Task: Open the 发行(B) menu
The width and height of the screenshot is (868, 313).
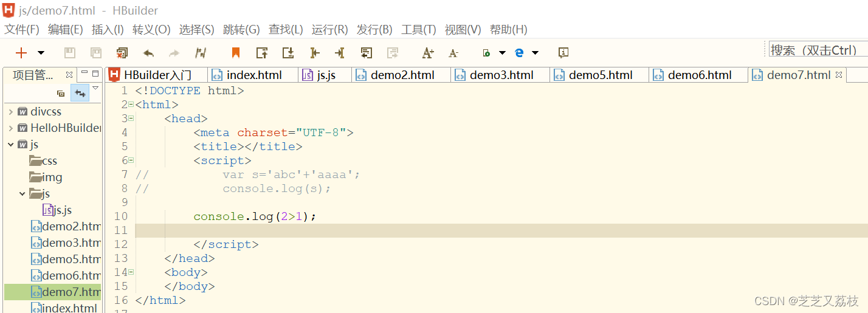Action: [374, 29]
